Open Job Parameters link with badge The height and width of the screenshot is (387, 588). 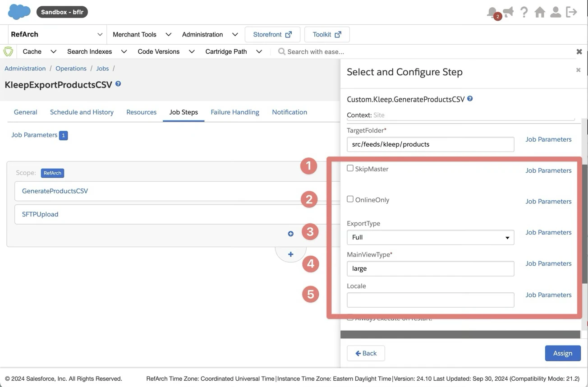coord(39,135)
